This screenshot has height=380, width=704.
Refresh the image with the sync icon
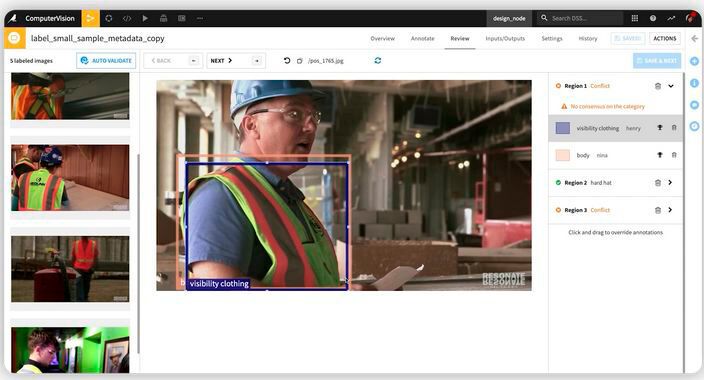tap(378, 61)
